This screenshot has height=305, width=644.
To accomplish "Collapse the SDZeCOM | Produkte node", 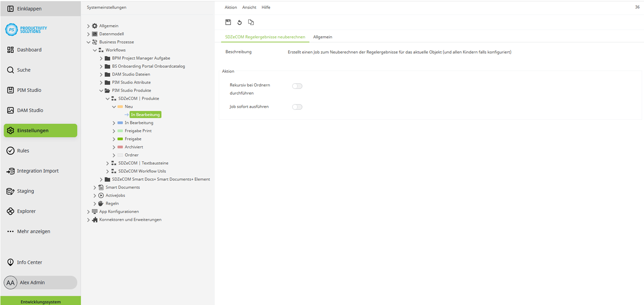I will (x=107, y=98).
